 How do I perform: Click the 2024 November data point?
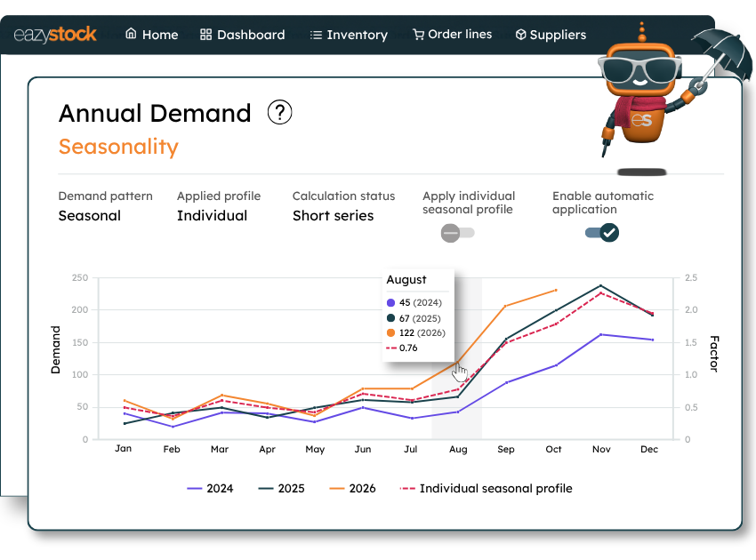click(x=600, y=334)
